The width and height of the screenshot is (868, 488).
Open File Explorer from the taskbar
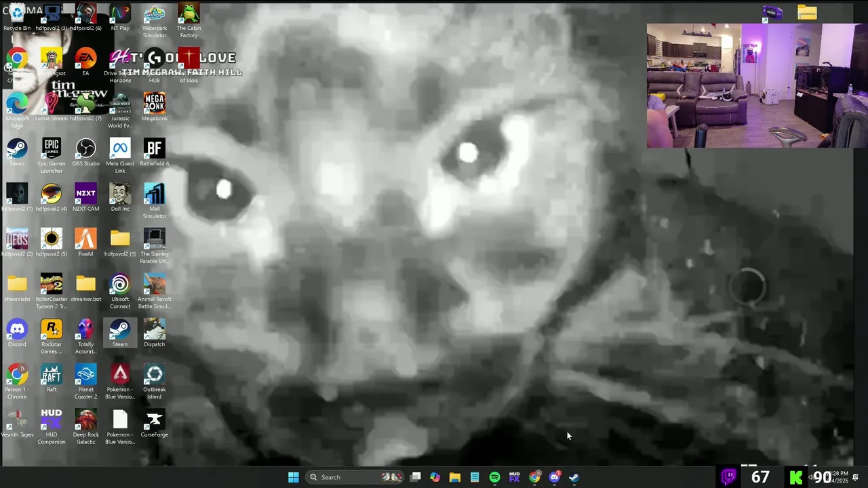(455, 477)
